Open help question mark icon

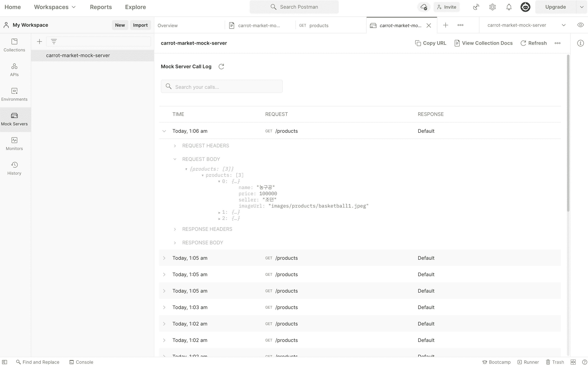(584, 362)
